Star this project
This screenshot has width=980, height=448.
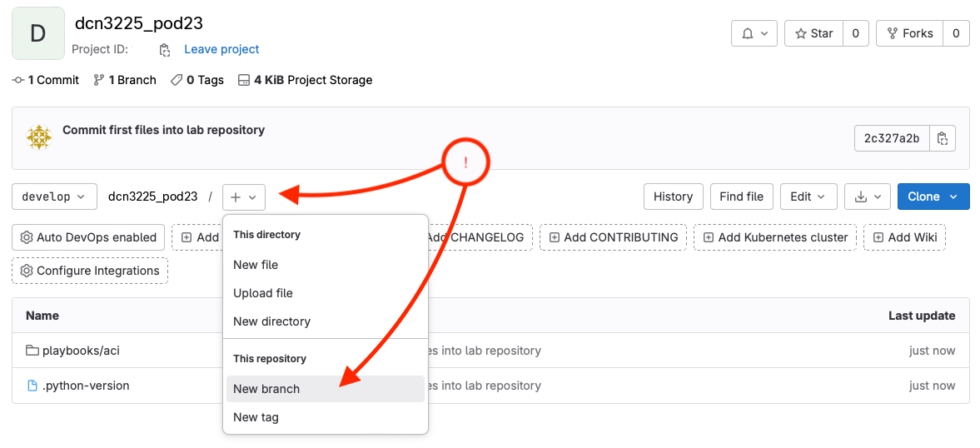[813, 33]
